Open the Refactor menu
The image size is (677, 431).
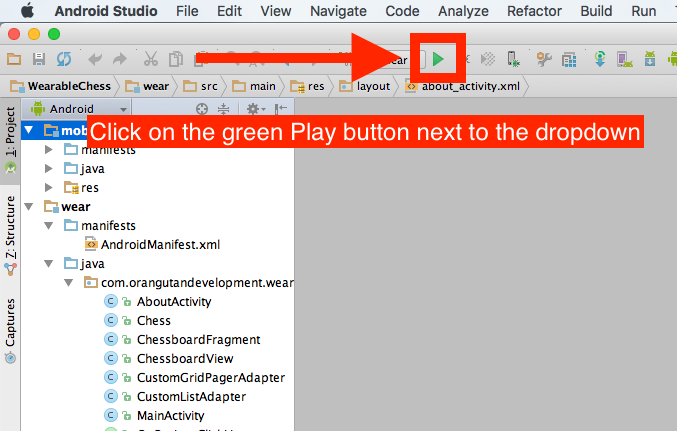tap(534, 11)
